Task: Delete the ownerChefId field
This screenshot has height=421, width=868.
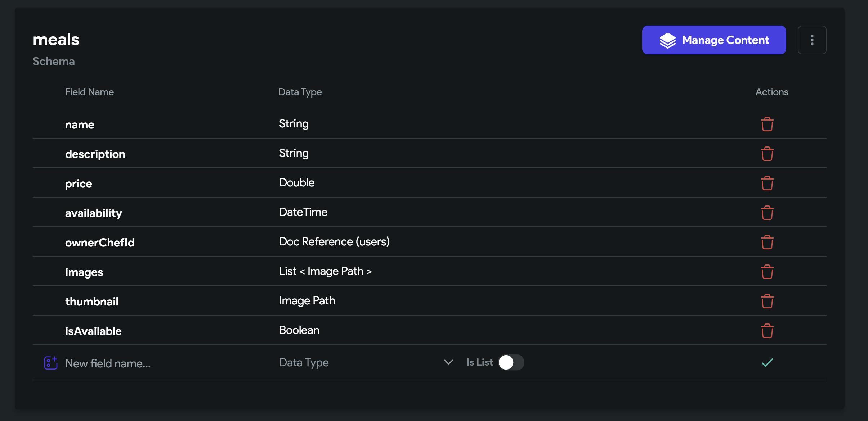Action: coord(767,242)
